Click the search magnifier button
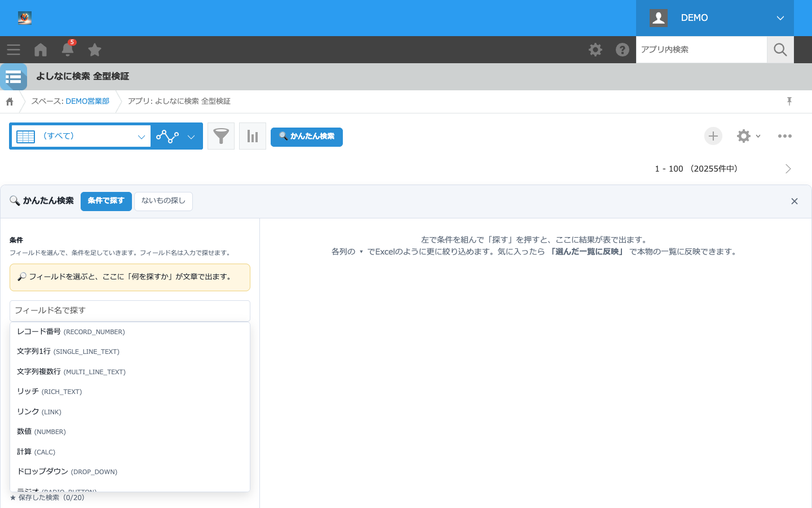The height and width of the screenshot is (508, 812). click(x=780, y=50)
